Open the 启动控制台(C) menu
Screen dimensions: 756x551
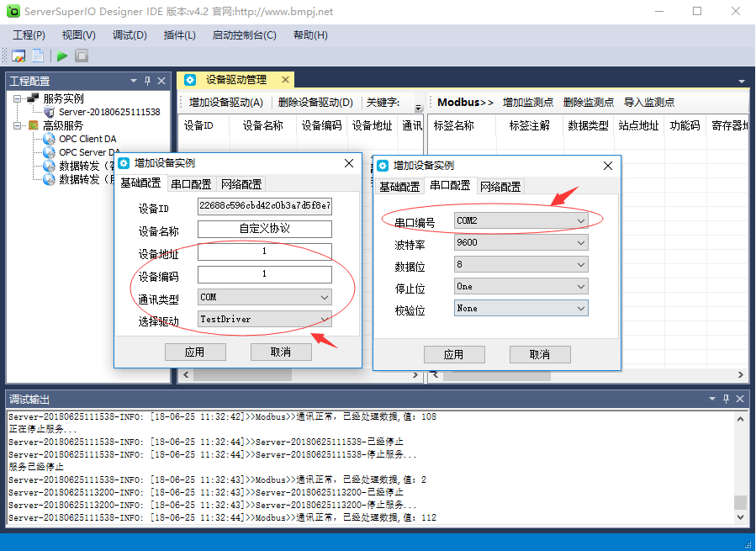click(x=245, y=35)
